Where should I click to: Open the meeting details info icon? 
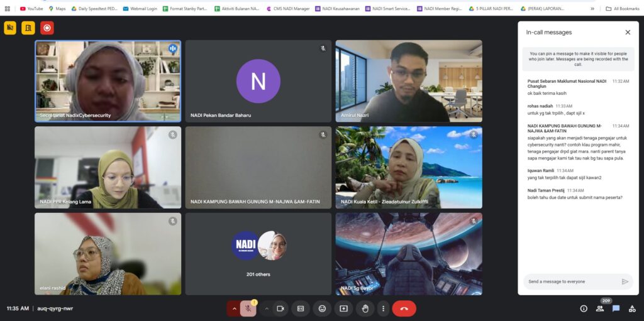tap(584, 308)
